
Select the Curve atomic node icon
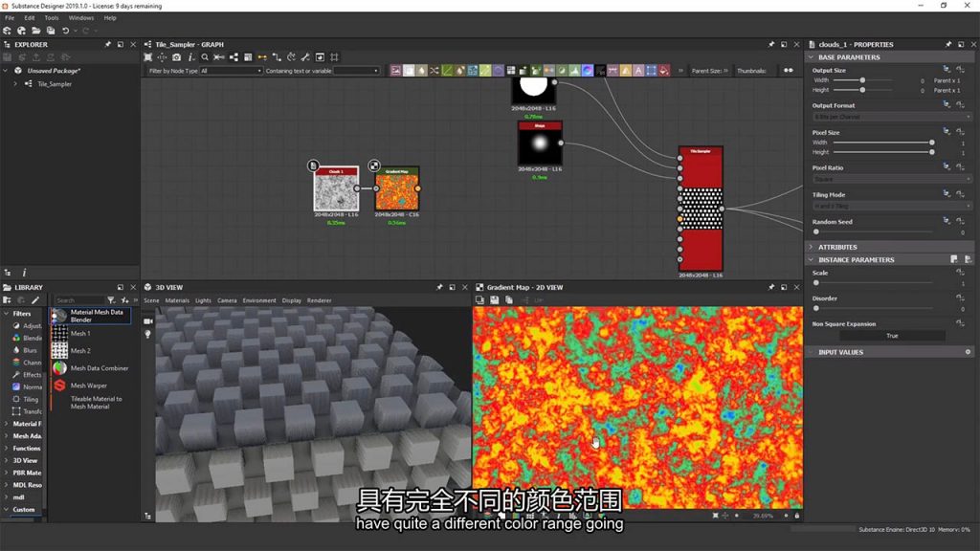(x=447, y=71)
